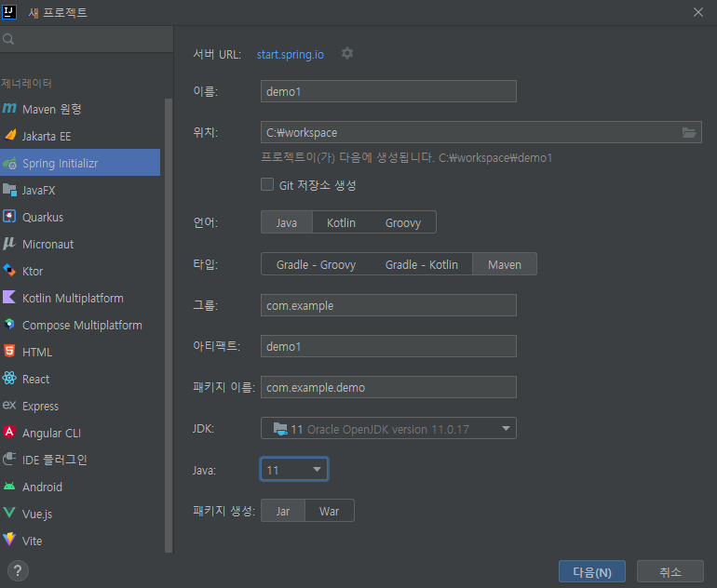The image size is (717, 588).
Task: Select Express in generator list
Action: 80,406
